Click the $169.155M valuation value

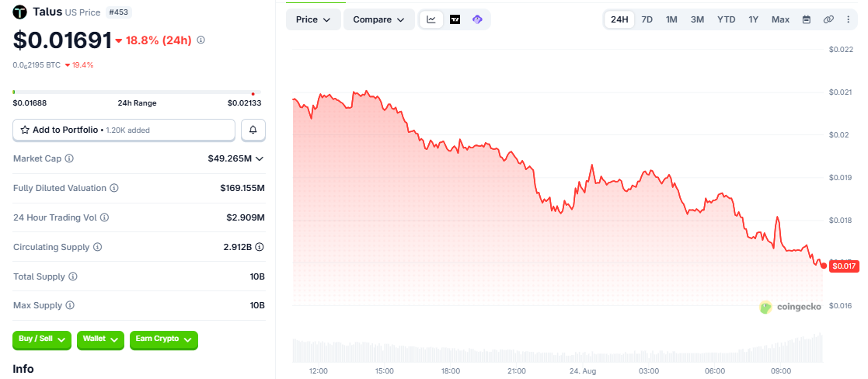pyautogui.click(x=242, y=188)
